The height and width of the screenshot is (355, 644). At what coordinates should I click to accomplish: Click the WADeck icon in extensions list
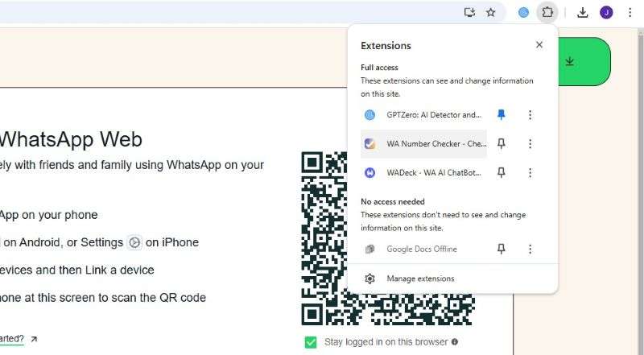369,173
